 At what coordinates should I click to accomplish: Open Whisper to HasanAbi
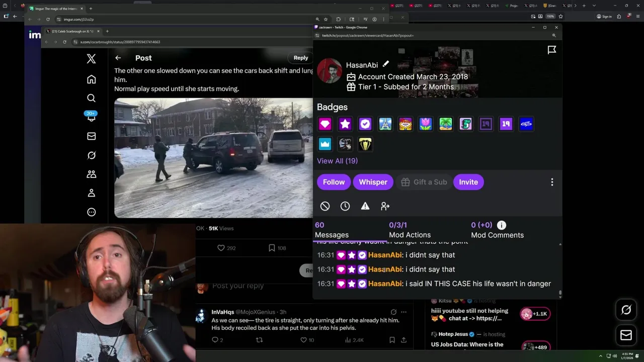click(373, 182)
